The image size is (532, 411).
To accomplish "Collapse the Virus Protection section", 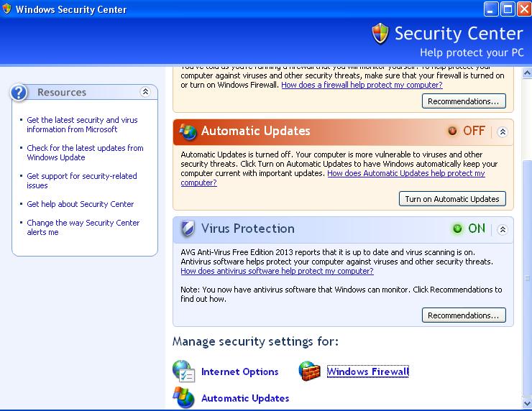I will 503,229.
